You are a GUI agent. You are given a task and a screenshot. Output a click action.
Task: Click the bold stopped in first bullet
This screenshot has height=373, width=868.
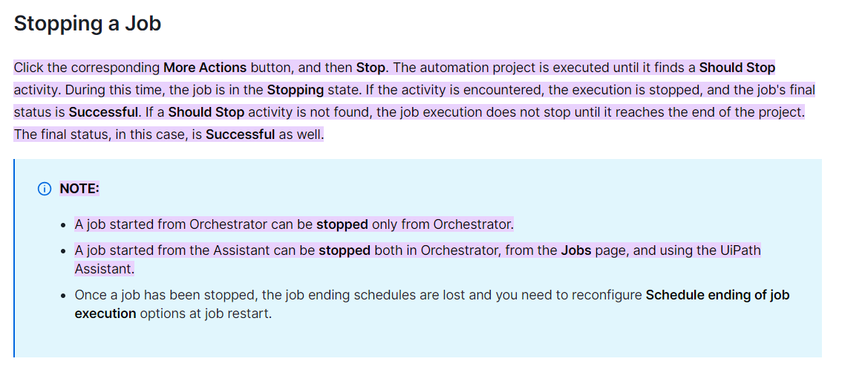pyautogui.click(x=342, y=224)
